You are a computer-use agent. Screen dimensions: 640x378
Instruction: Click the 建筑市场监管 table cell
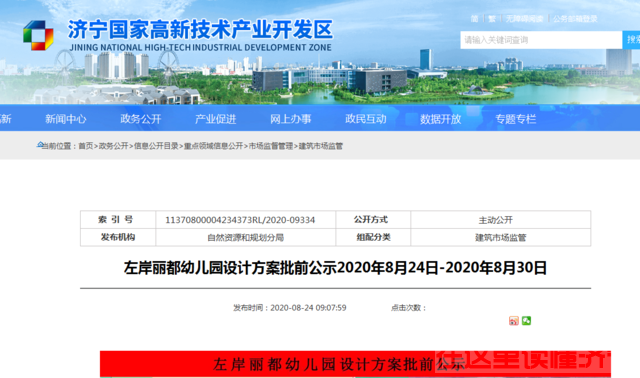click(501, 238)
